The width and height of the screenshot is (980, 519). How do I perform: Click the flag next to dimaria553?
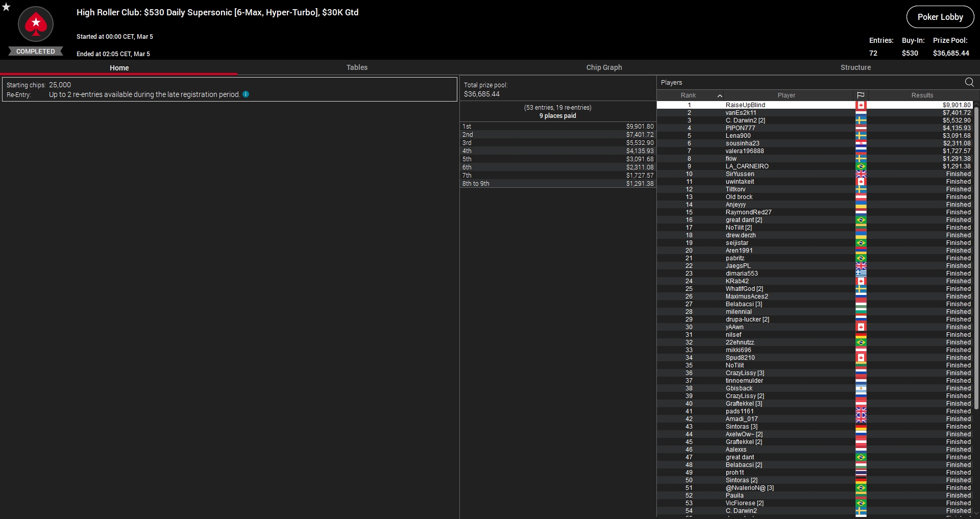coord(861,274)
